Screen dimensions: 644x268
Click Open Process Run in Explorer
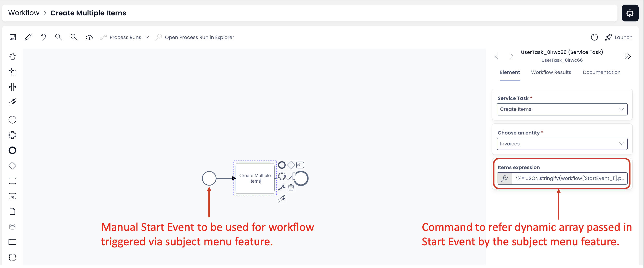(x=194, y=37)
